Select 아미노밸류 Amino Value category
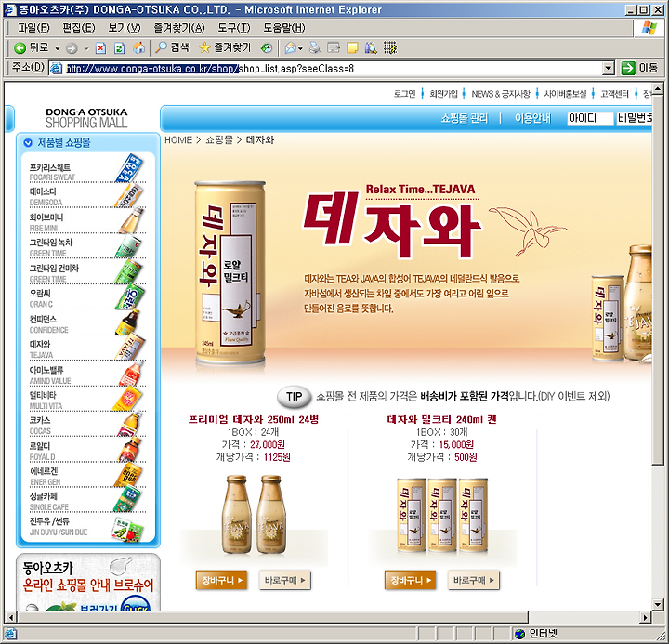 point(87,374)
